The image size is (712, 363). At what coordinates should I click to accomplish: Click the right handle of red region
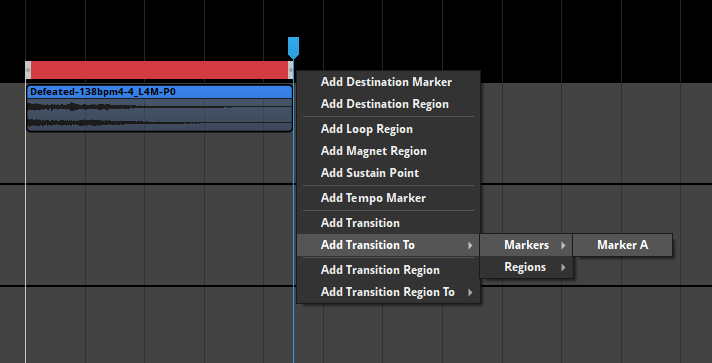click(291, 70)
